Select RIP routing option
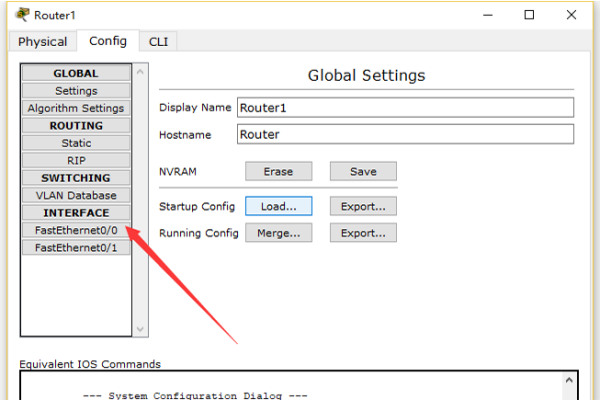Image resolution: width=600 pixels, height=400 pixels. click(x=76, y=160)
